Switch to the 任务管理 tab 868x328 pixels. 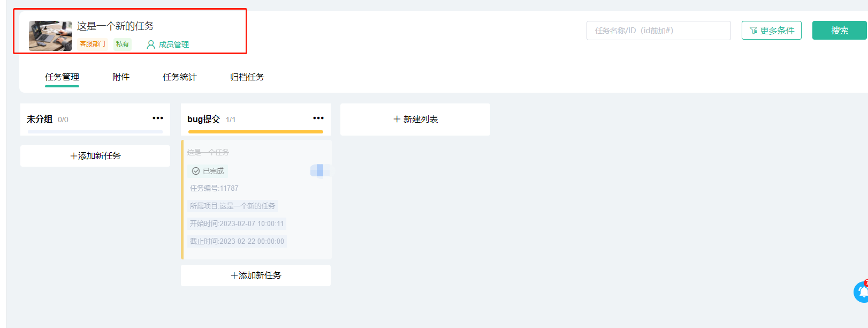pos(62,77)
